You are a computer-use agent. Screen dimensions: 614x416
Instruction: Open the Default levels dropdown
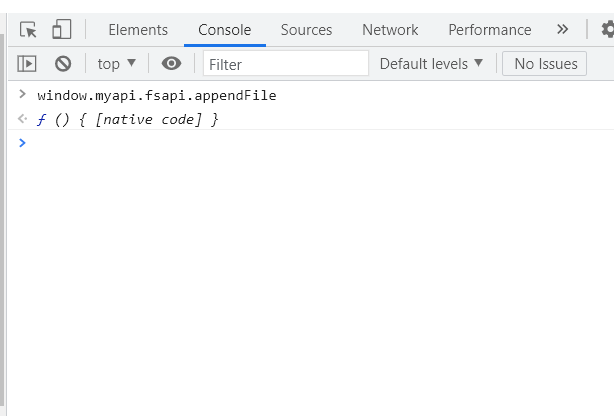[x=431, y=64]
